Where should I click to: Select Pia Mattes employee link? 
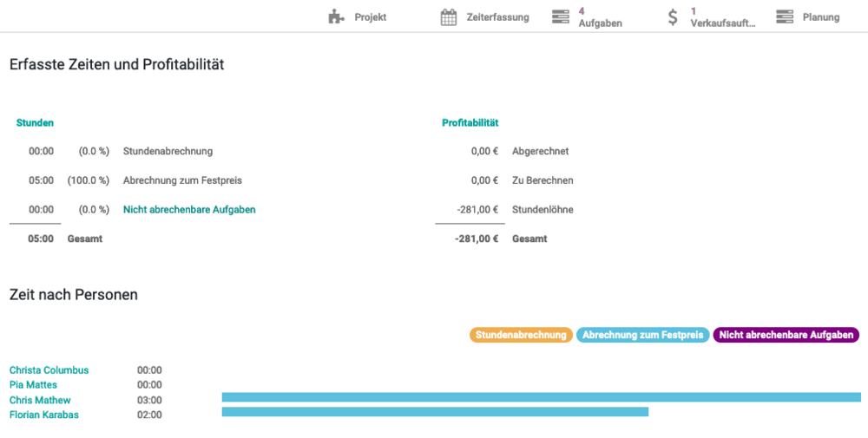(x=33, y=385)
